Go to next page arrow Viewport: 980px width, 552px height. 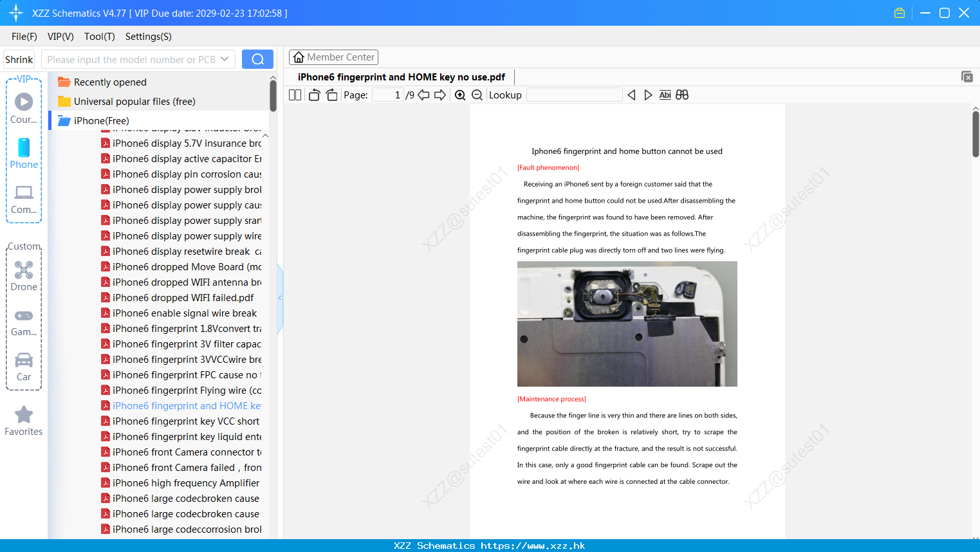pos(440,95)
